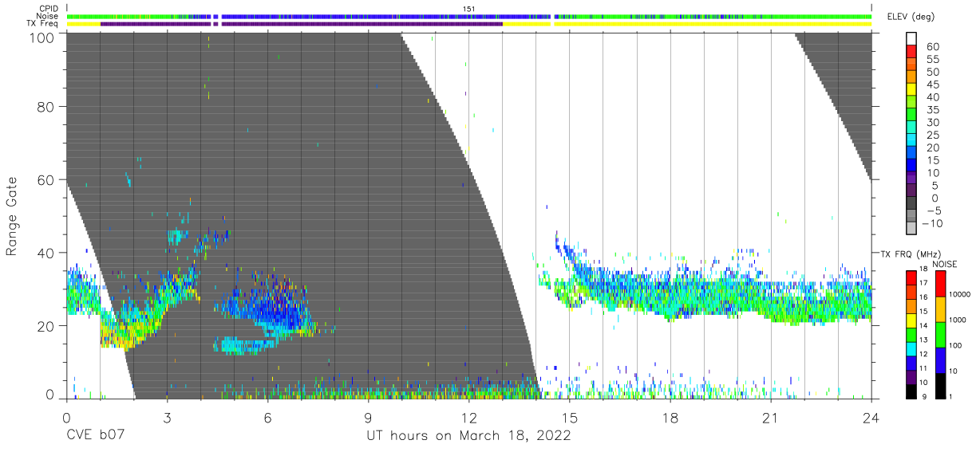This screenshot has height=452, width=980.
Task: Pick the white top box of ELEV colorbar
Action: pyautogui.click(x=913, y=39)
